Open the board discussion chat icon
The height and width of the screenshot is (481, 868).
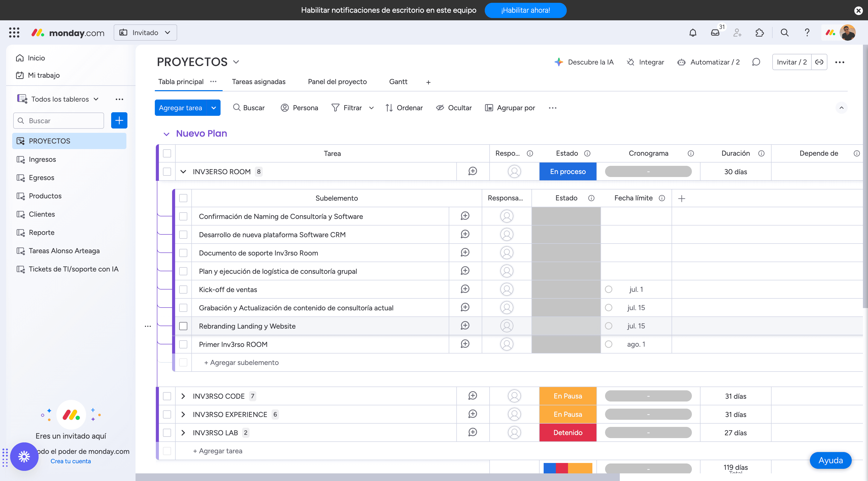click(756, 62)
